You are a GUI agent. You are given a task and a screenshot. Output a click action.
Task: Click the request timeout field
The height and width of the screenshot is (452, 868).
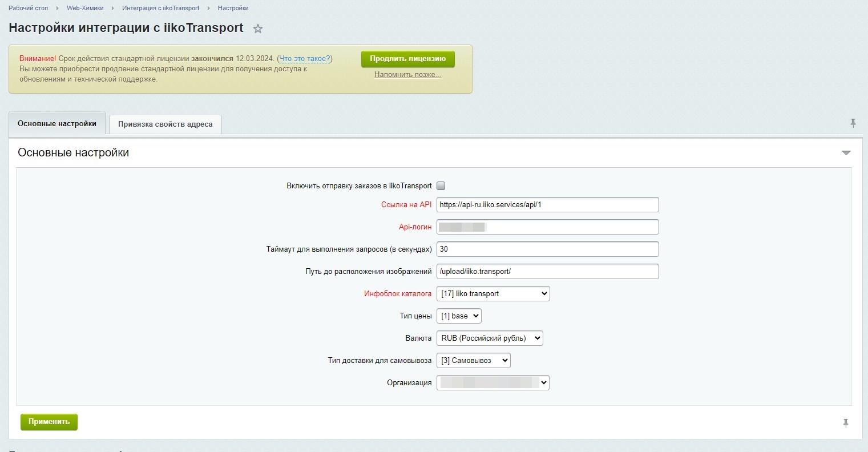pos(547,249)
